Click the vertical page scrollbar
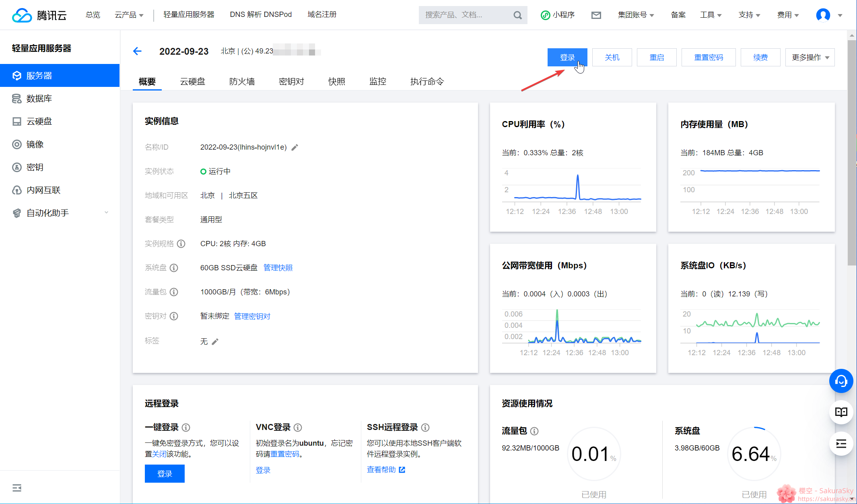857x504 pixels. [852, 153]
